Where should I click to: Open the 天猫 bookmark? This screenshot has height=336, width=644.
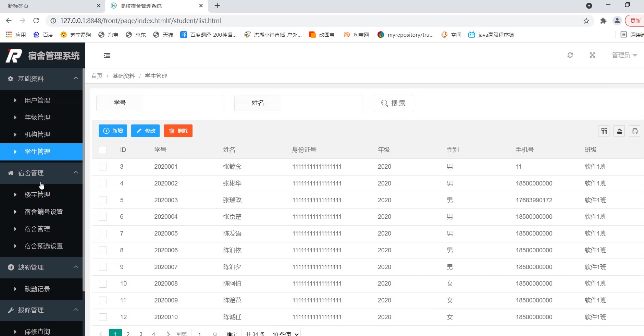pyautogui.click(x=163, y=35)
